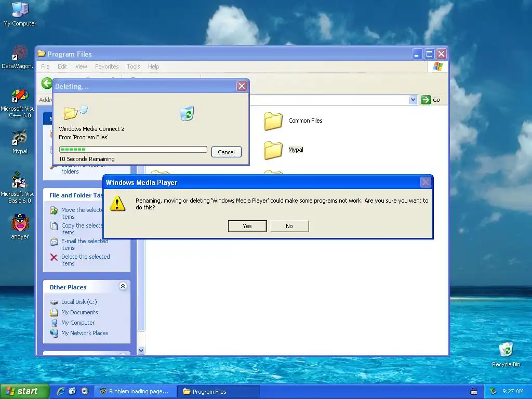532x399 pixels.
Task: Click the red X delete icon
Action: (54, 257)
